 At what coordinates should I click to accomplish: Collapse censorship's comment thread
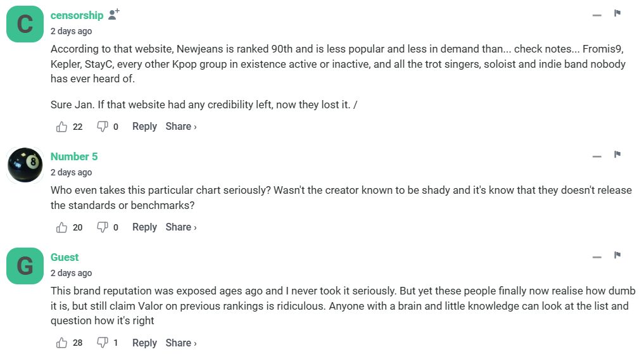[x=597, y=15]
